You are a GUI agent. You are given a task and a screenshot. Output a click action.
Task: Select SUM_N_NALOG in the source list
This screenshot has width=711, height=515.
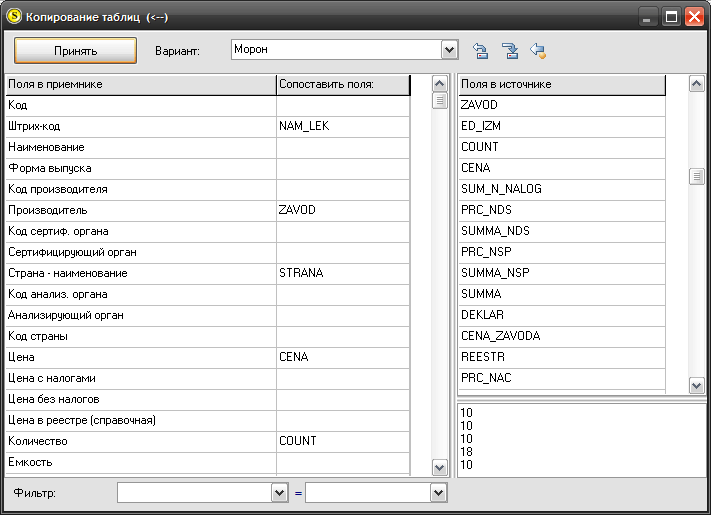point(562,189)
